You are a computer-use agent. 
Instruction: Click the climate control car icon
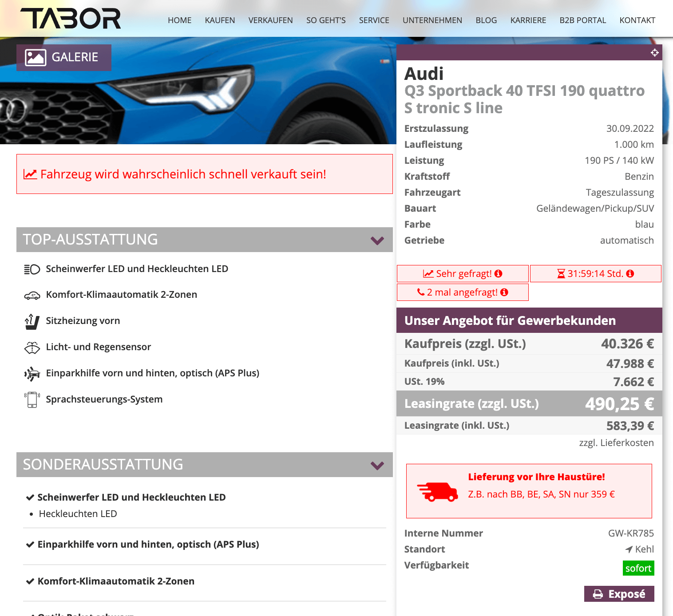tap(32, 296)
